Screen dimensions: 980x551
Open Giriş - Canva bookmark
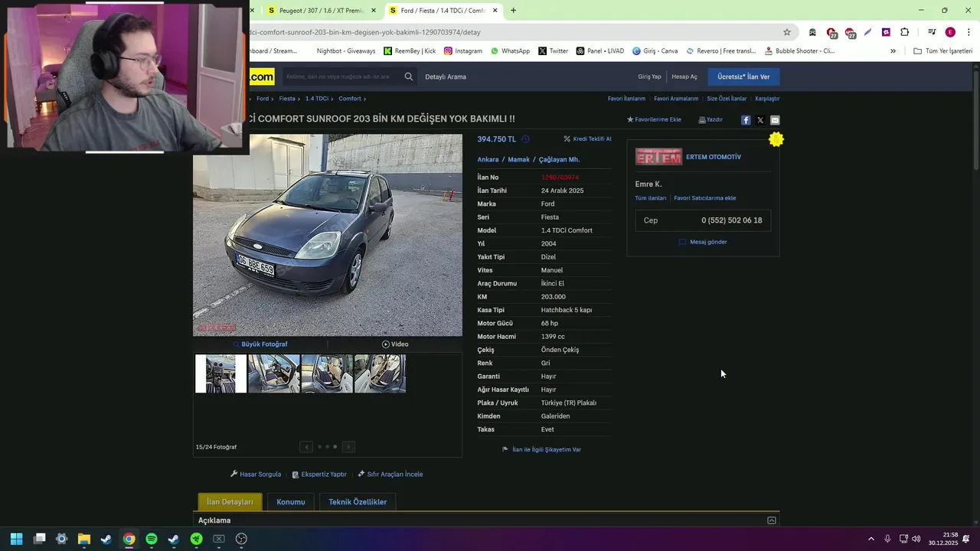point(655,51)
